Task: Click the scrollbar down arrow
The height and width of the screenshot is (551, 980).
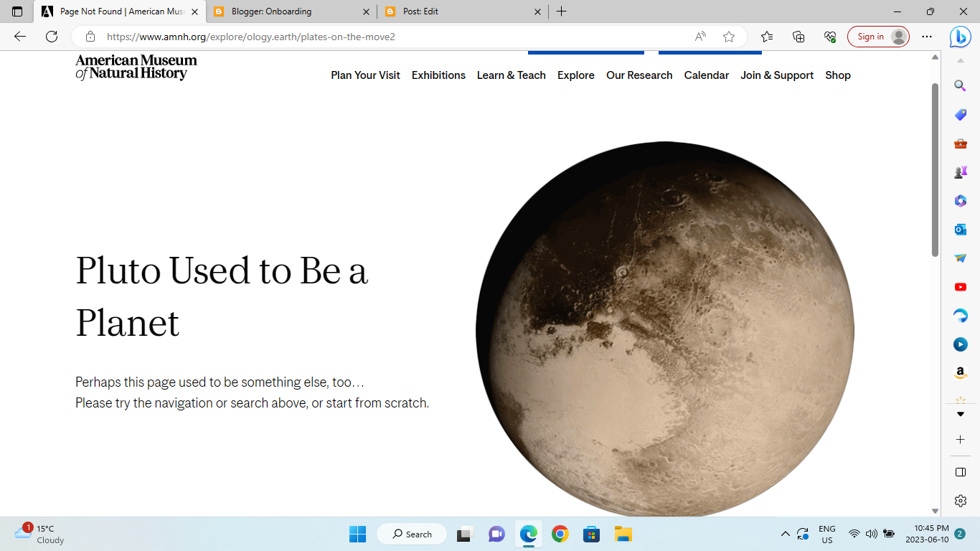Action: (x=935, y=511)
